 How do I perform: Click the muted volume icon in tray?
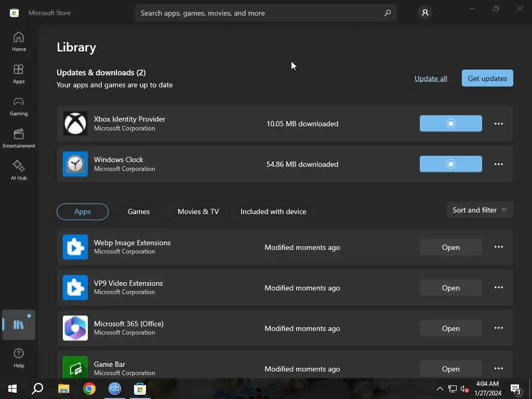click(x=465, y=389)
